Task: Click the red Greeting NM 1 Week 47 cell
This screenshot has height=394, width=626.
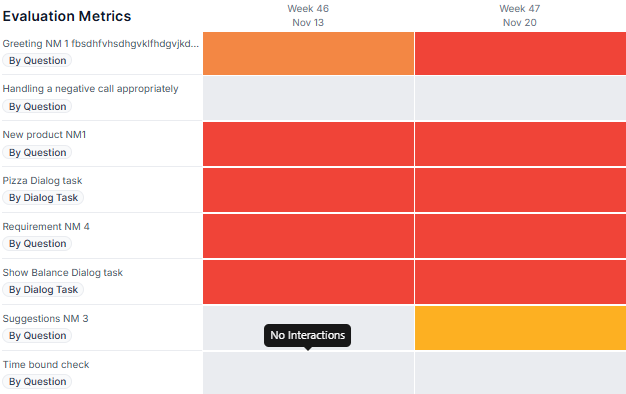Action: coord(521,53)
